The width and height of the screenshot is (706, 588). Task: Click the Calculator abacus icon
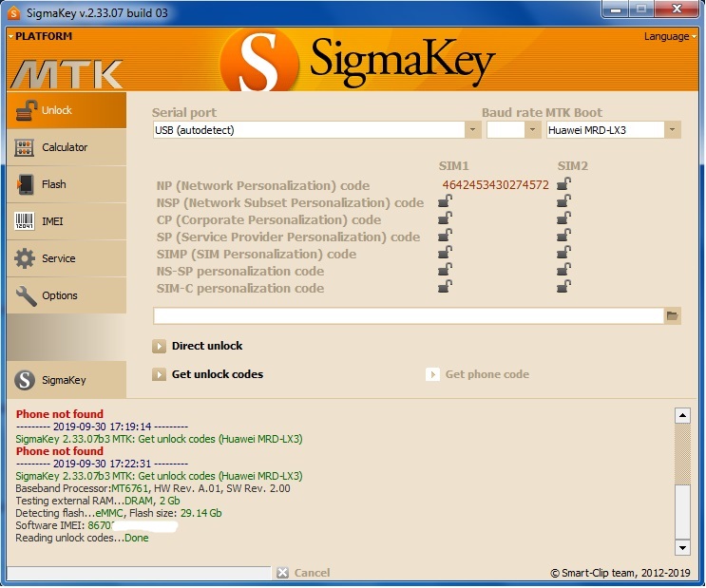point(25,147)
